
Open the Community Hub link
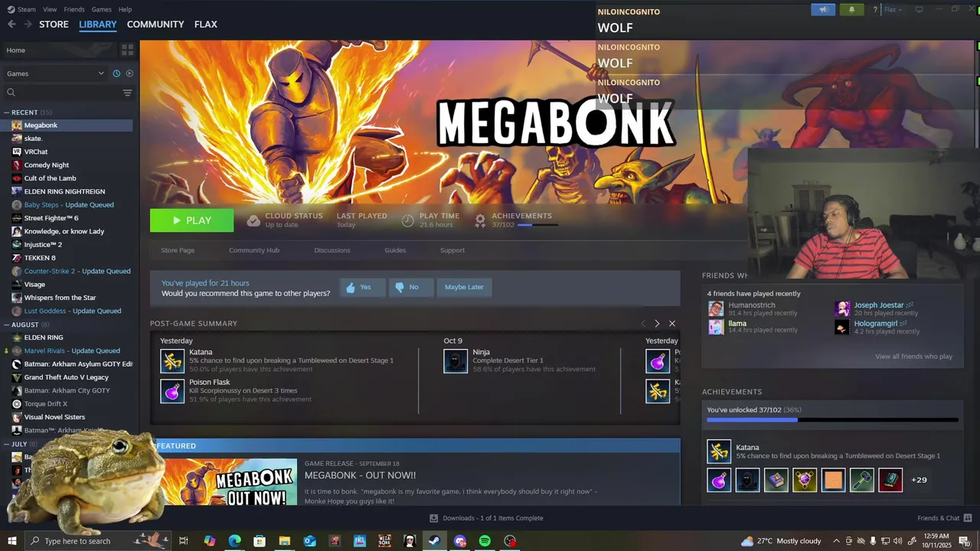pos(254,250)
